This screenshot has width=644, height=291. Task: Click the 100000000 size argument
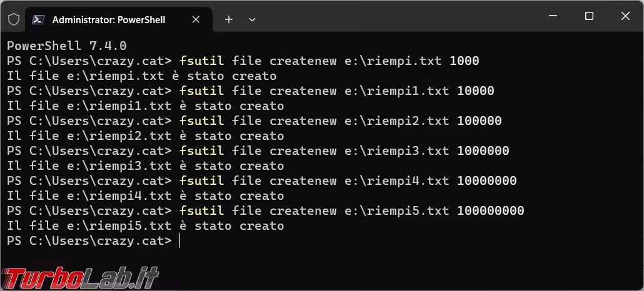[x=490, y=211]
